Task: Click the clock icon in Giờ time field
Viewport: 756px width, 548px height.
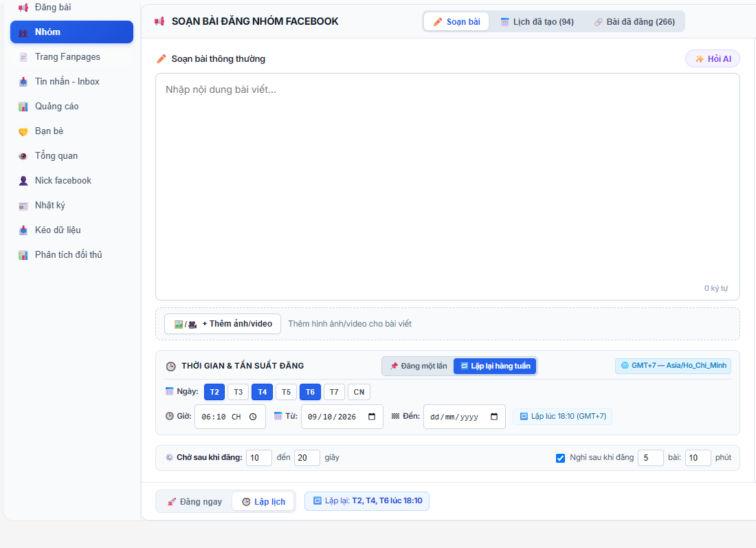Action: tap(253, 417)
